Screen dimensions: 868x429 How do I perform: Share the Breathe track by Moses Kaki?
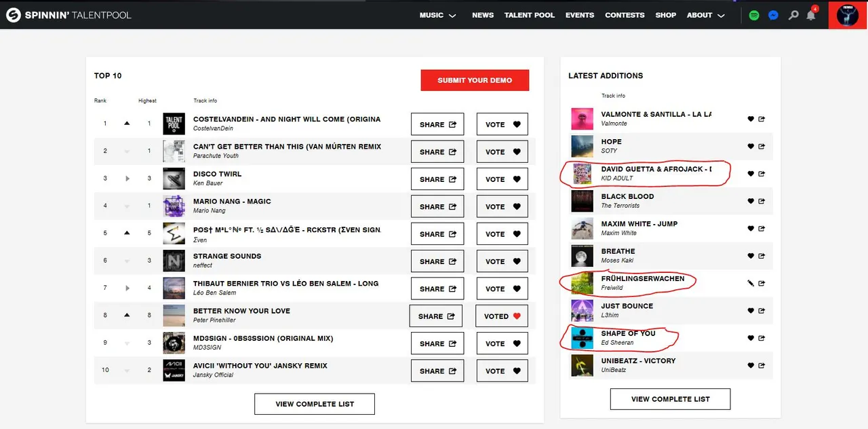pos(762,256)
